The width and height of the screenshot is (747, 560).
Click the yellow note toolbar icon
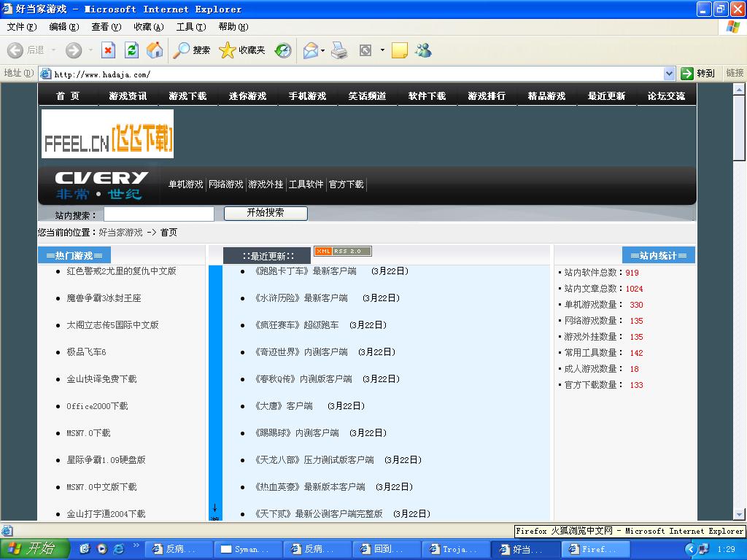pos(399,50)
